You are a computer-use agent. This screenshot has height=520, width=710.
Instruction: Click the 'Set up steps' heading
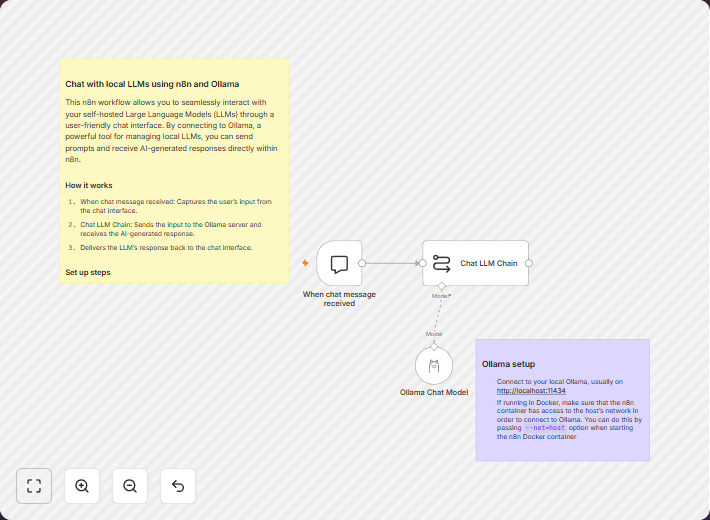tap(88, 272)
